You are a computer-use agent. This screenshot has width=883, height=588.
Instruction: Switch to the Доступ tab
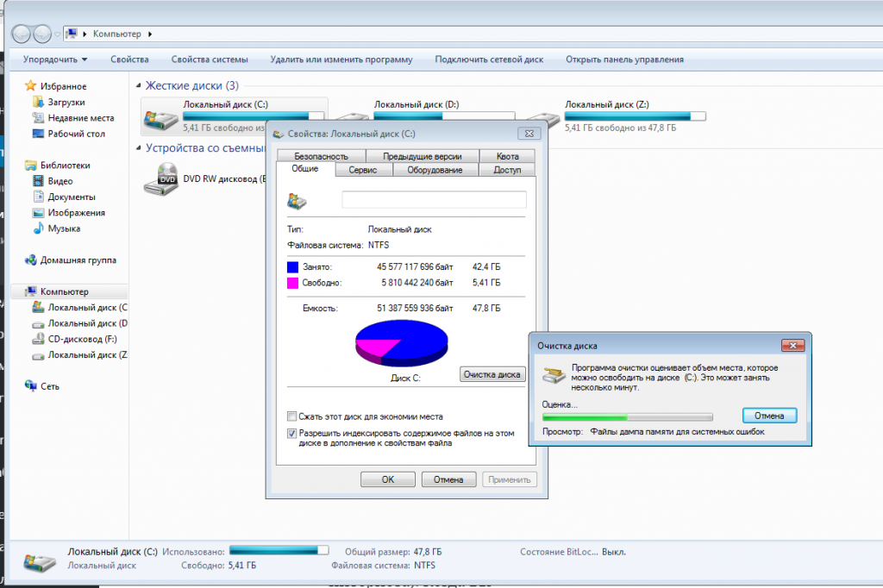(x=507, y=170)
